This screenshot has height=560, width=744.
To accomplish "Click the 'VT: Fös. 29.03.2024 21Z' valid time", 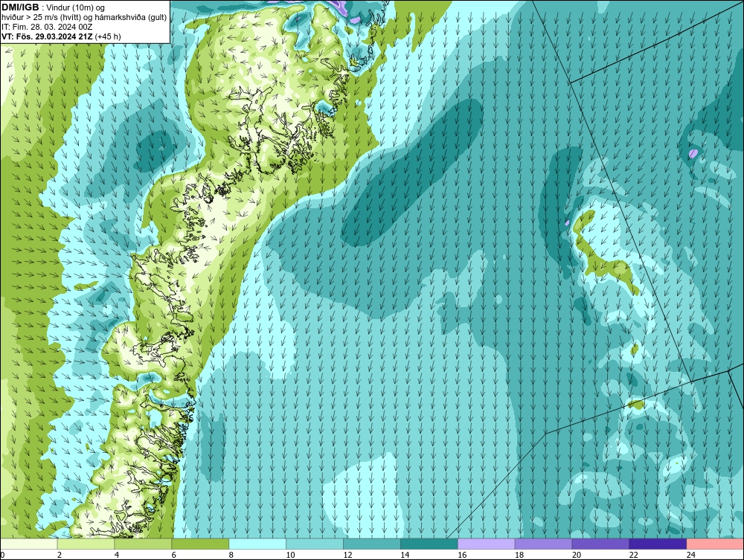I will pos(47,36).
